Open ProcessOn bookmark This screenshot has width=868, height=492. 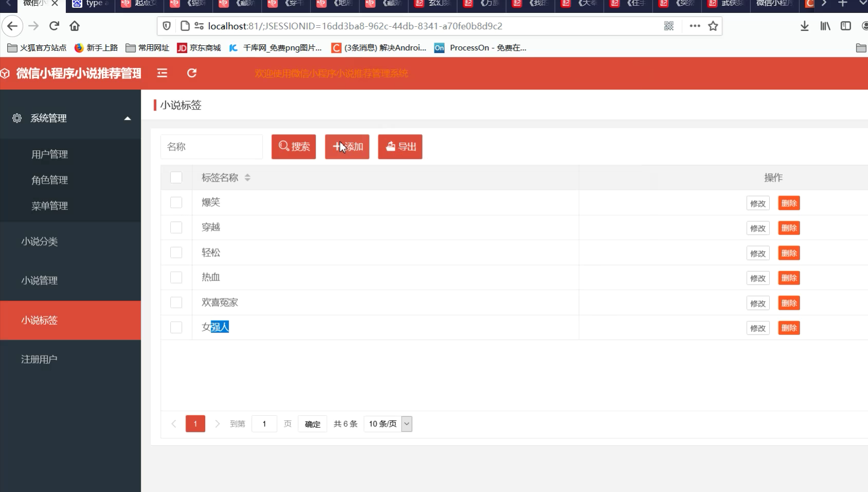pos(481,48)
